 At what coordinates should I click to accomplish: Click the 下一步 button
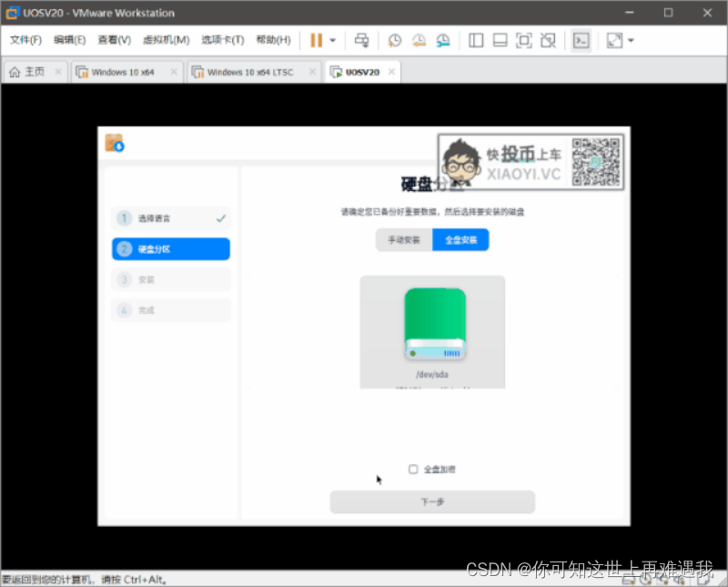click(x=432, y=502)
